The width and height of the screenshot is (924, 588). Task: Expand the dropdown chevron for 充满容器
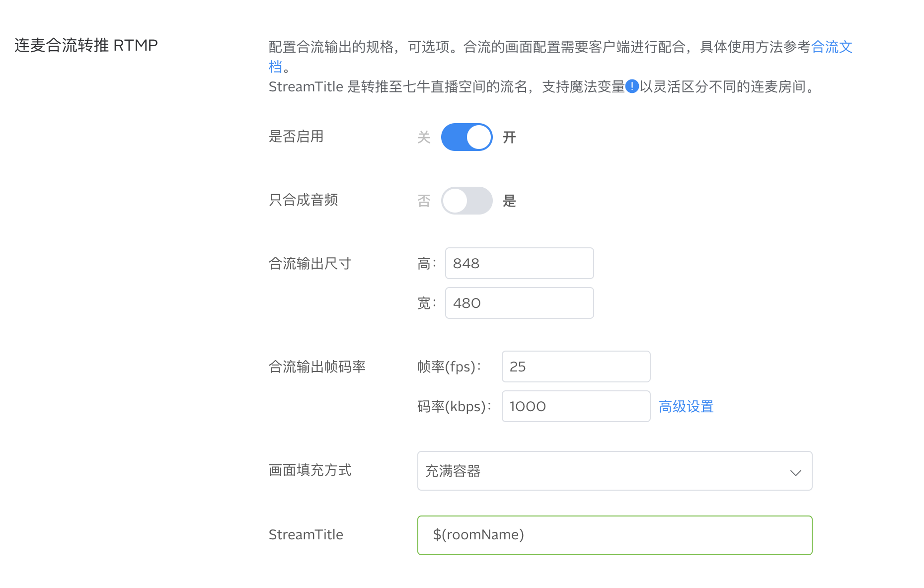click(x=796, y=472)
